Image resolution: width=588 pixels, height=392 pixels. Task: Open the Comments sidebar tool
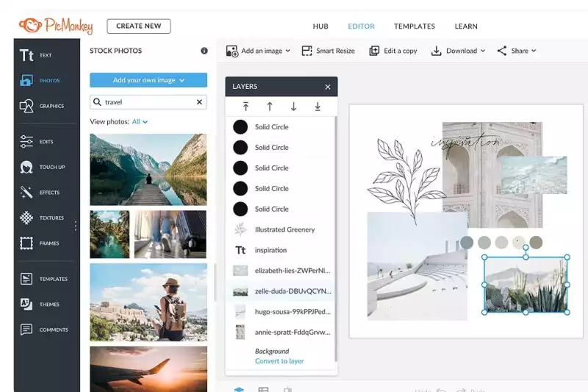click(x=44, y=329)
